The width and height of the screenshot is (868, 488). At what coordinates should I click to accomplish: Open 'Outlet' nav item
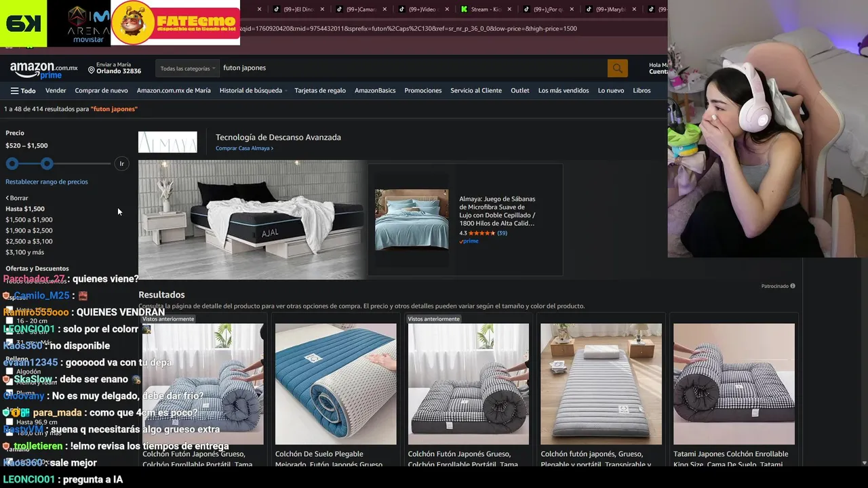520,91
